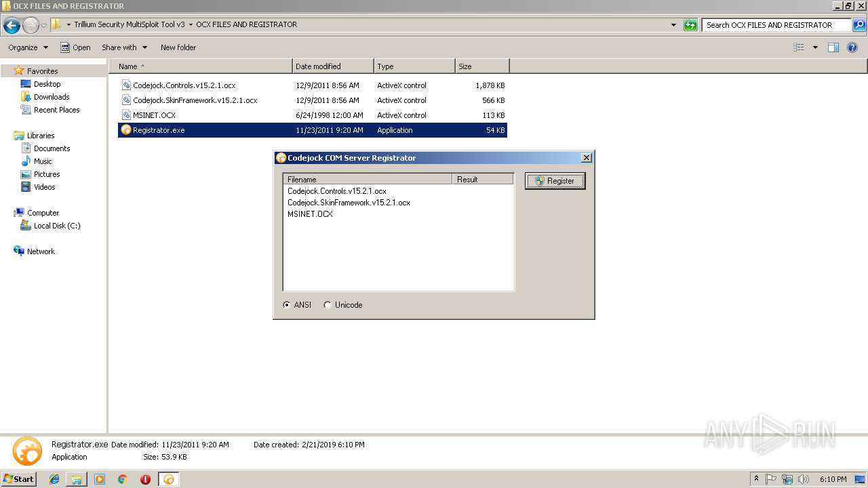Select MSINET.OCX file icon in Explorer list
The width and height of the screenshot is (868, 488).
(x=126, y=115)
